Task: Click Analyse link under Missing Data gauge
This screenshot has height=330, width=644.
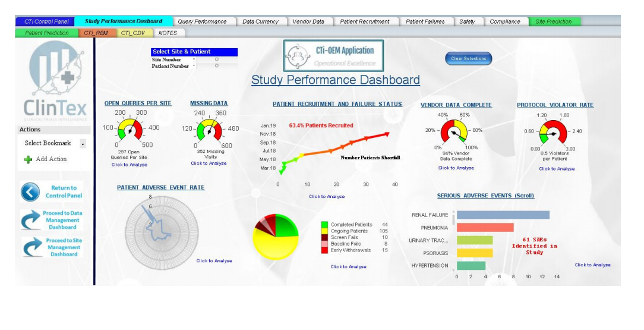Action: [209, 164]
